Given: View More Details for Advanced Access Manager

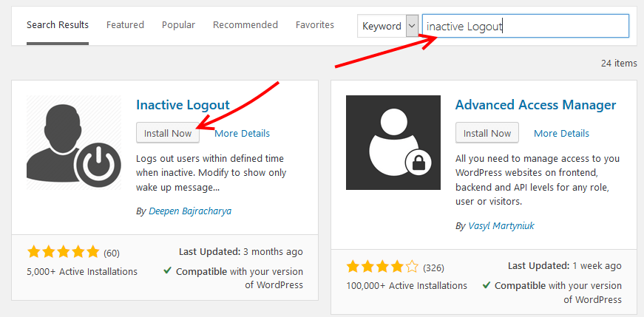Looking at the screenshot, I should coord(561,134).
